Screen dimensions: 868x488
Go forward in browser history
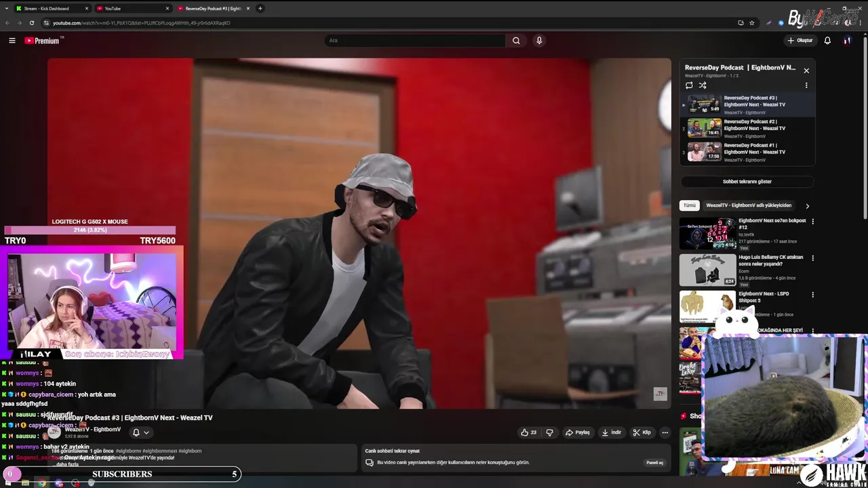tap(19, 22)
